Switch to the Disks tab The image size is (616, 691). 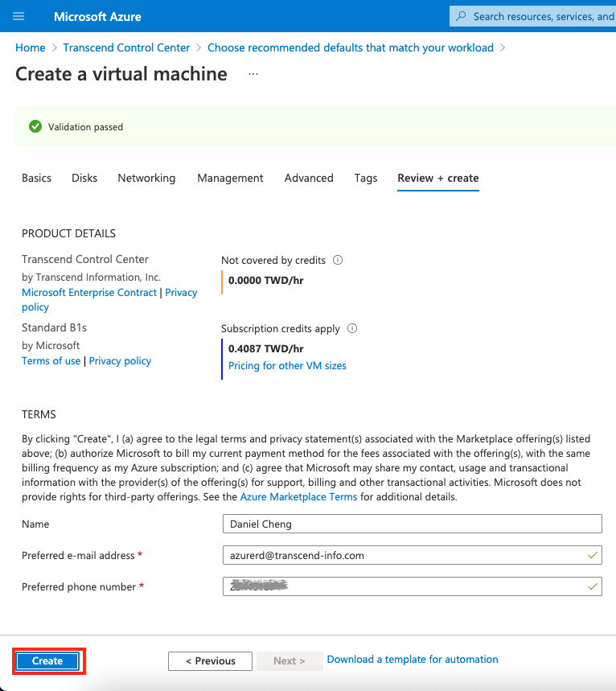pyautogui.click(x=84, y=178)
